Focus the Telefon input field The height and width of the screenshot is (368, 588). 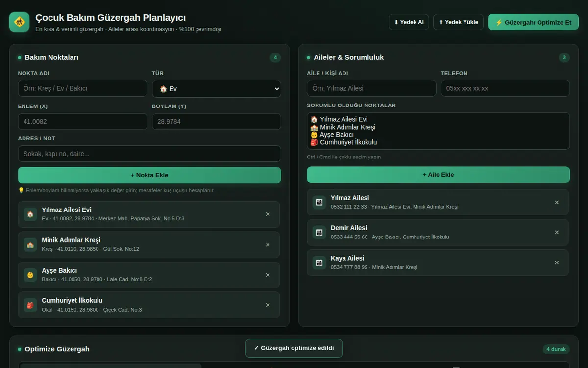coord(506,88)
